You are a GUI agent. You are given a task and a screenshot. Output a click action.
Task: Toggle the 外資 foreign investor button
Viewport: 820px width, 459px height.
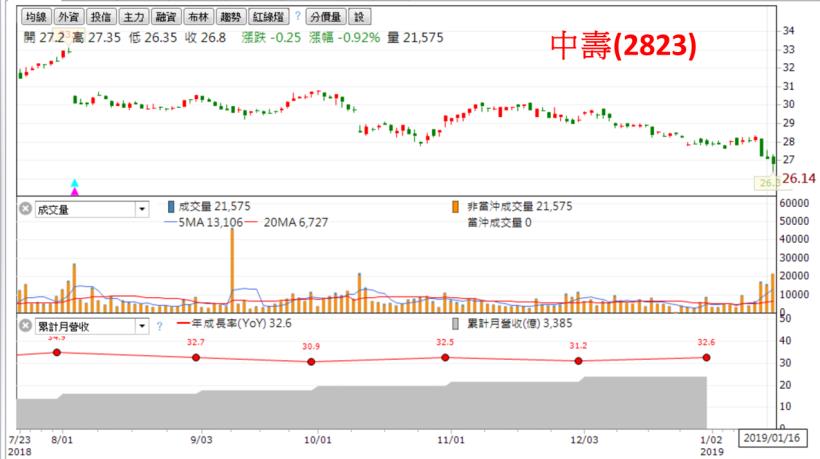pyautogui.click(x=69, y=17)
